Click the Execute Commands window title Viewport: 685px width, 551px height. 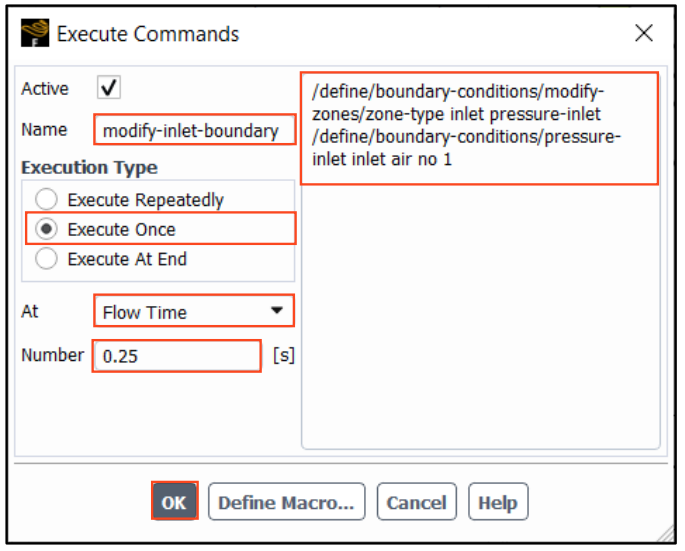pos(148,33)
